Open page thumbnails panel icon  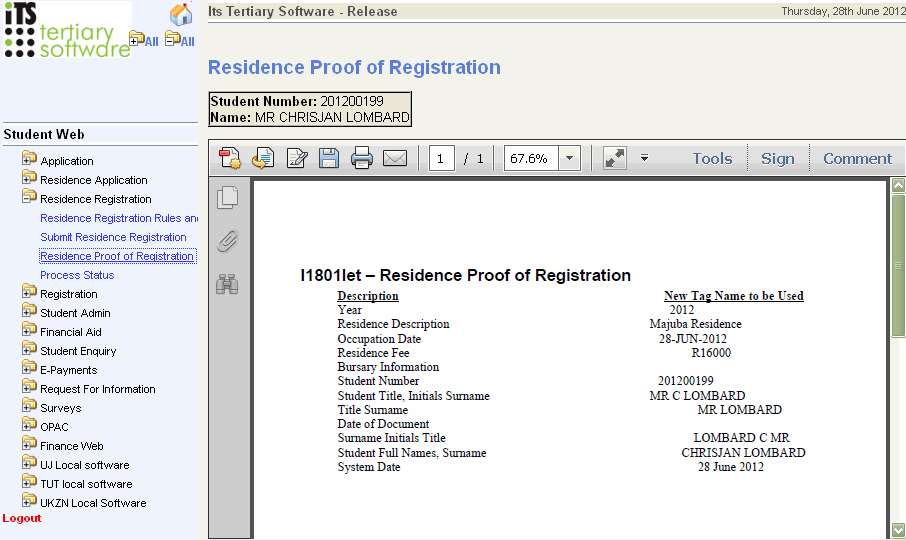point(228,198)
